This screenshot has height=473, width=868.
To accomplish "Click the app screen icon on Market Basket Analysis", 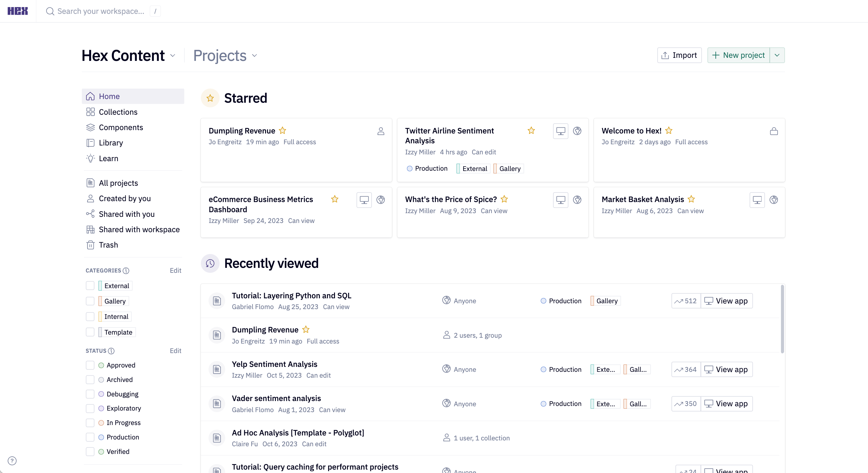I will click(757, 200).
